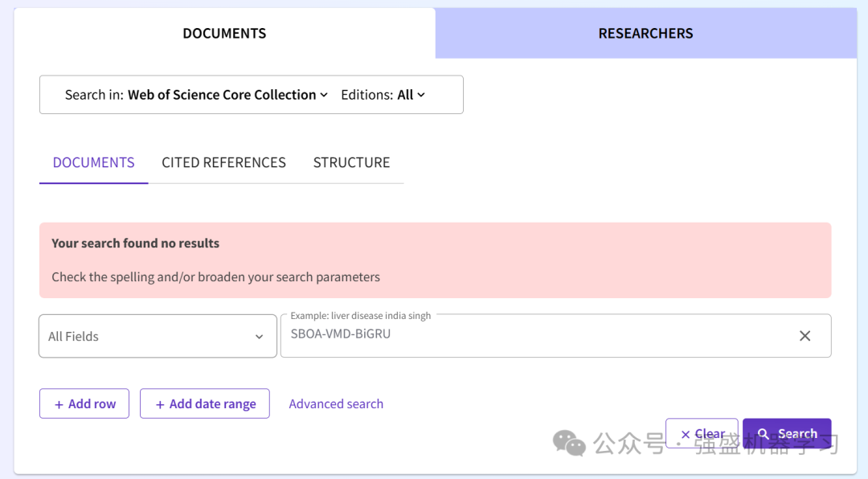
Task: Click the no results warning banner
Action: (435, 260)
